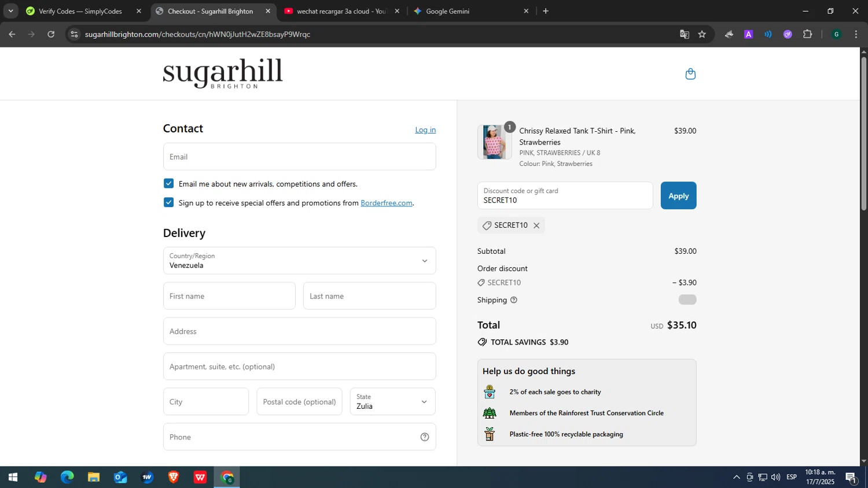Image resolution: width=868 pixels, height=488 pixels.
Task: Open the notifications center icon
Action: pyautogui.click(x=851, y=478)
